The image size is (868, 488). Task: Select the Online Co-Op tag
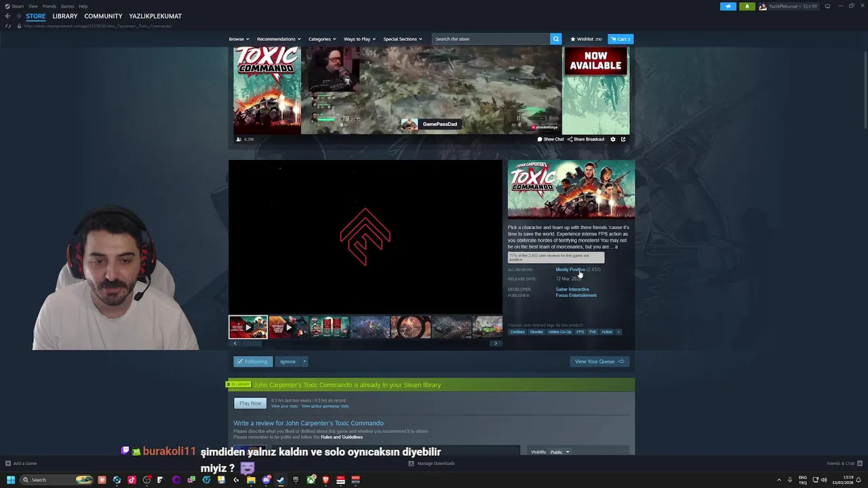pyautogui.click(x=559, y=331)
